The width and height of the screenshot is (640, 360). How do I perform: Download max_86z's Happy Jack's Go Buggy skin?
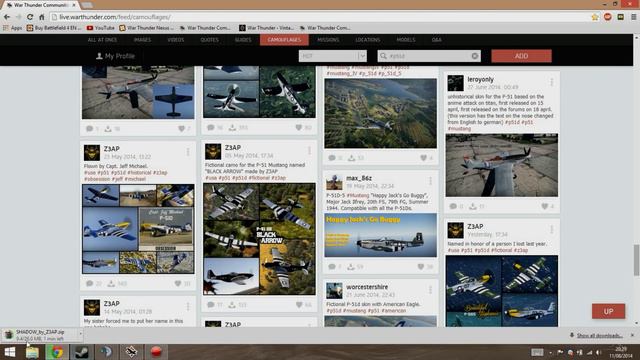pyautogui.click(x=351, y=267)
